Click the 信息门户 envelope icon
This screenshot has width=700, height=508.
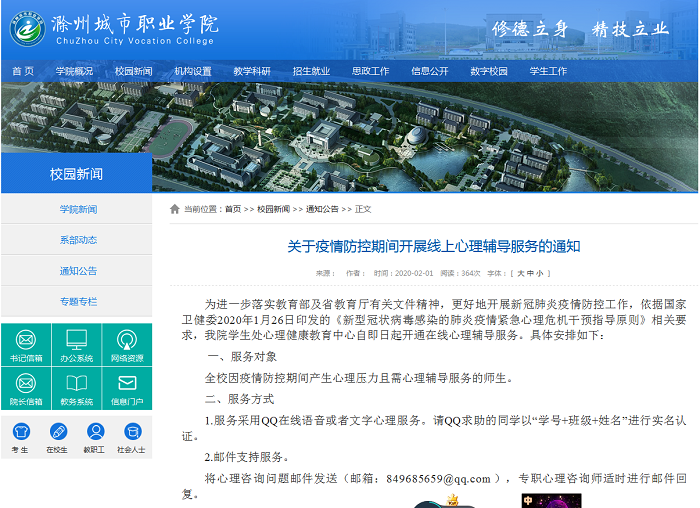(127, 387)
